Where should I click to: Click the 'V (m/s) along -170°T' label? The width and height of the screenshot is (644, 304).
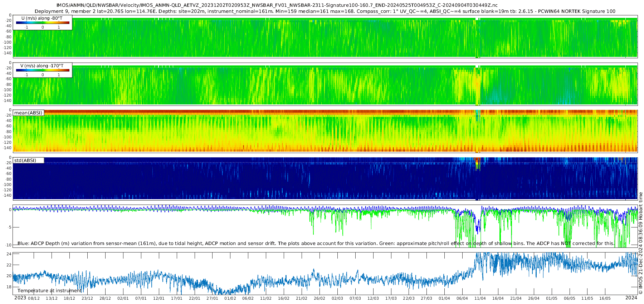(42, 66)
